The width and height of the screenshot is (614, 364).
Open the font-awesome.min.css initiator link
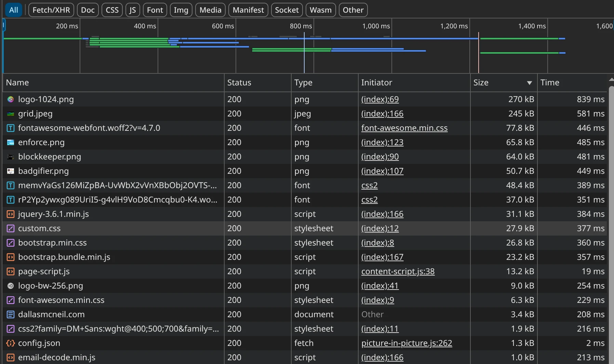(x=404, y=128)
